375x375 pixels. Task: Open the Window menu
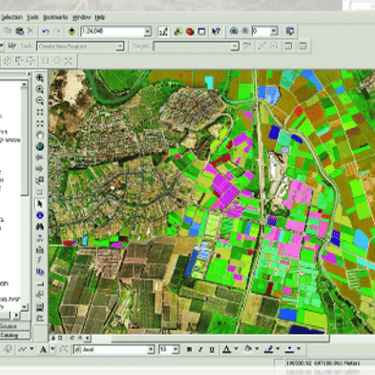click(x=81, y=17)
